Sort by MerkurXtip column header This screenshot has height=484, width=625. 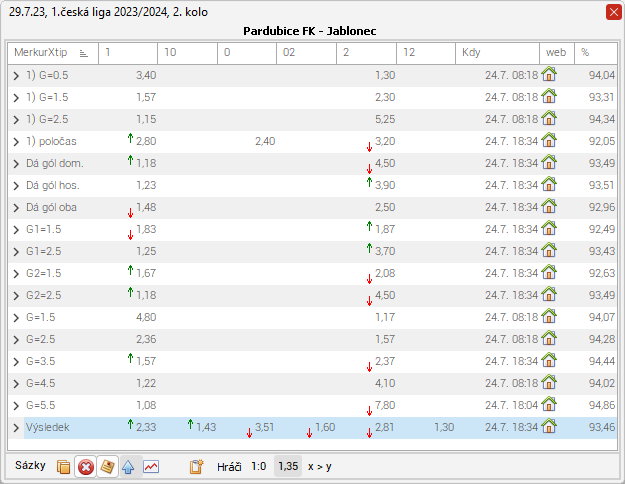[x=53, y=53]
